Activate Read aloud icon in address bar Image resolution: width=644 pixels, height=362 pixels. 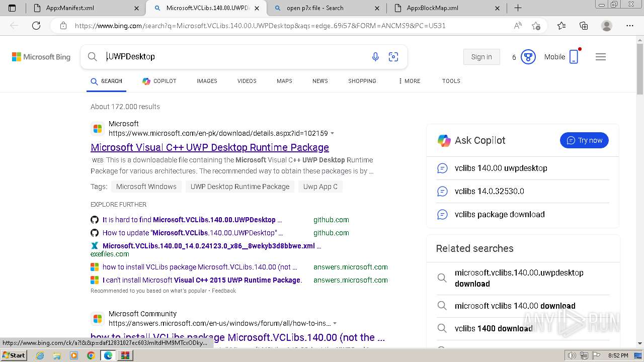pos(518,26)
